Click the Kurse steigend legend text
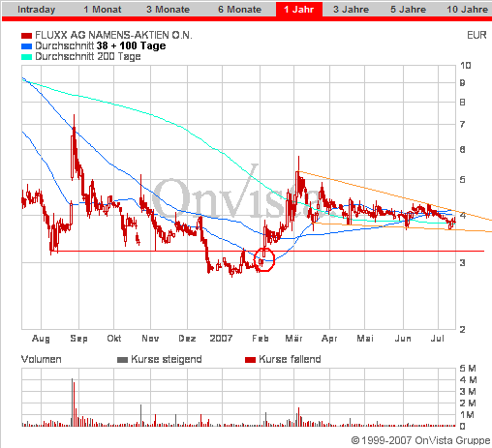Screen dimensions: 492x448 (x=167, y=359)
